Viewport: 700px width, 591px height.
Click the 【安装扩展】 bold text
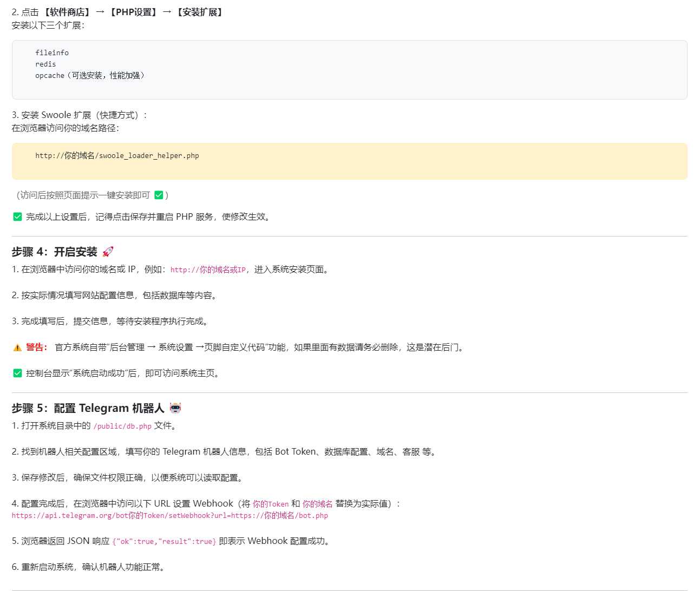(x=200, y=12)
